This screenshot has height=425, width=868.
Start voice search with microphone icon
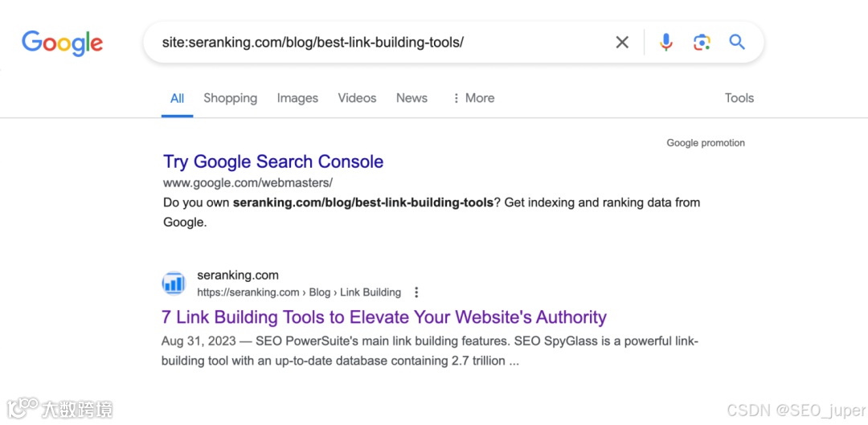pos(666,43)
